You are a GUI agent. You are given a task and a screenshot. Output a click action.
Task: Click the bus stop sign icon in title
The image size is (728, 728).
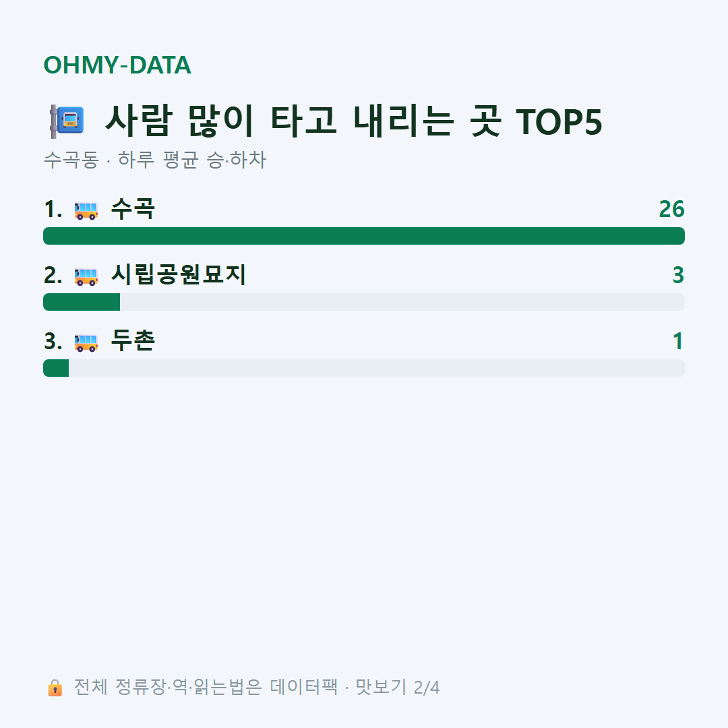[67, 121]
